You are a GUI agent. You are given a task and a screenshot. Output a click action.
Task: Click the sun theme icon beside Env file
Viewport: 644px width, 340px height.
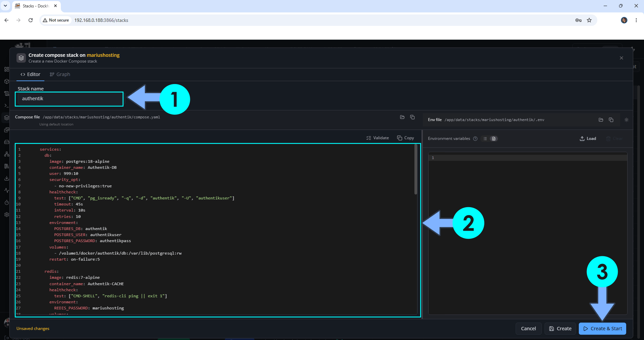pyautogui.click(x=627, y=120)
